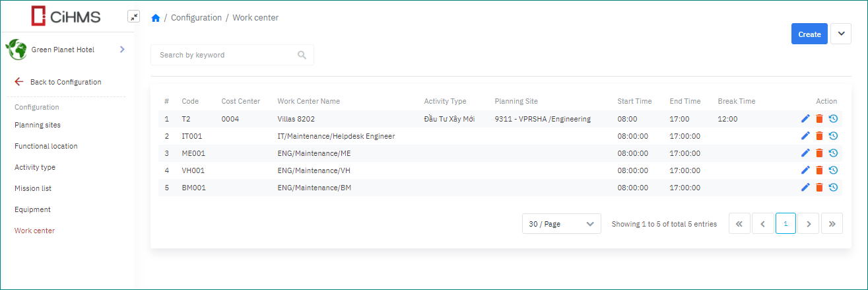Delete the BM001 work center row

click(x=819, y=188)
